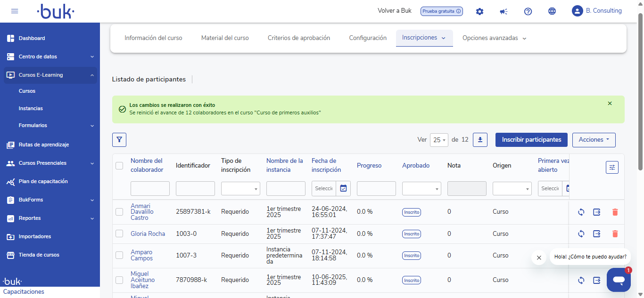Click the Inscribir participantes button
The image size is (644, 298).
tap(531, 140)
